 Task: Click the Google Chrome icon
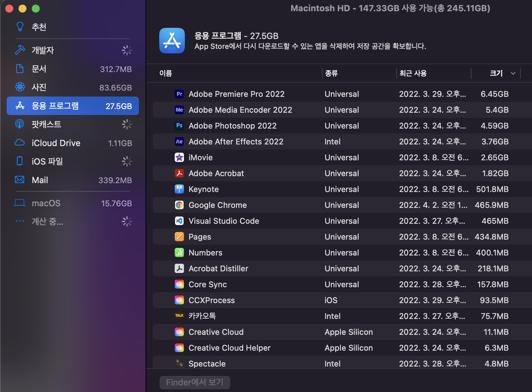[179, 205]
